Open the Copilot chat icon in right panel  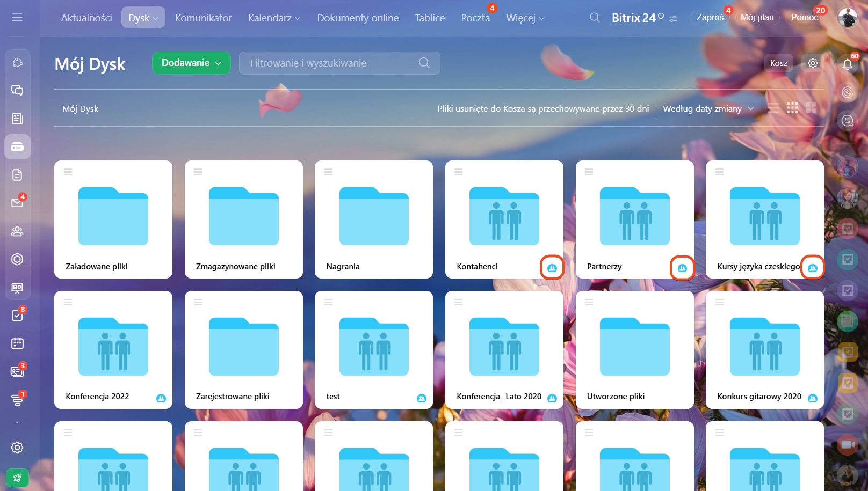coord(848,92)
